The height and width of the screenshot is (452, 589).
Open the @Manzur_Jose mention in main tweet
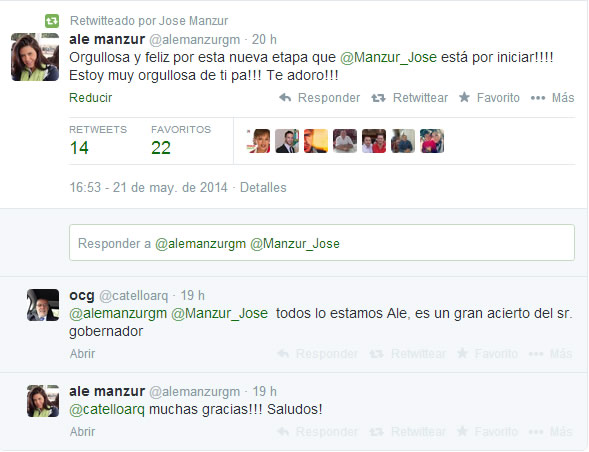point(388,57)
